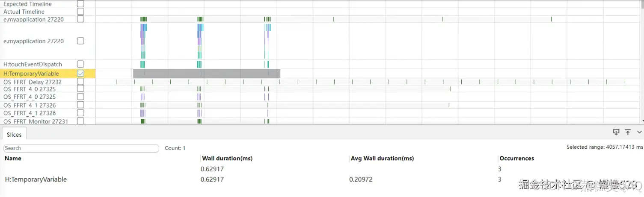Click the export/download icon in Slices panel

[x=616, y=132]
